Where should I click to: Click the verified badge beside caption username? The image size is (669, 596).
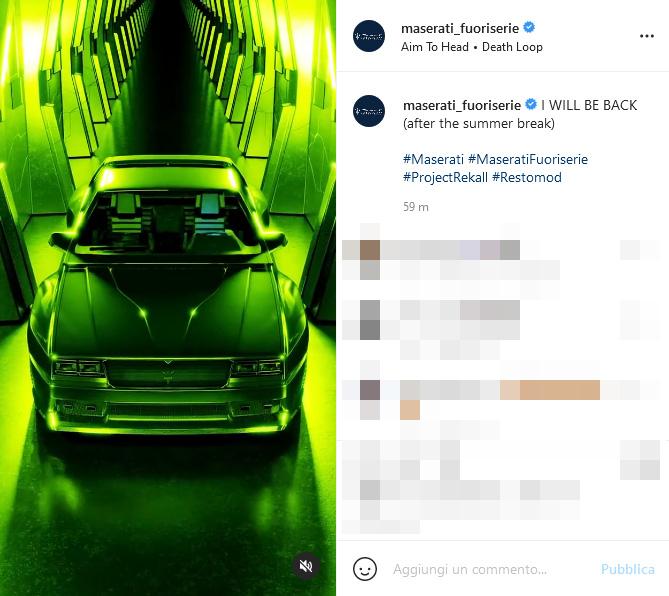(x=531, y=104)
